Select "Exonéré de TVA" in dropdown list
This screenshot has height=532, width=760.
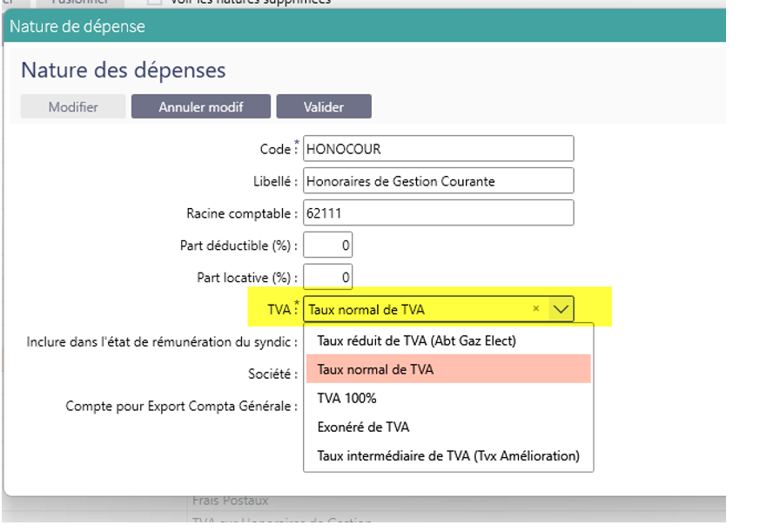pyautogui.click(x=363, y=427)
